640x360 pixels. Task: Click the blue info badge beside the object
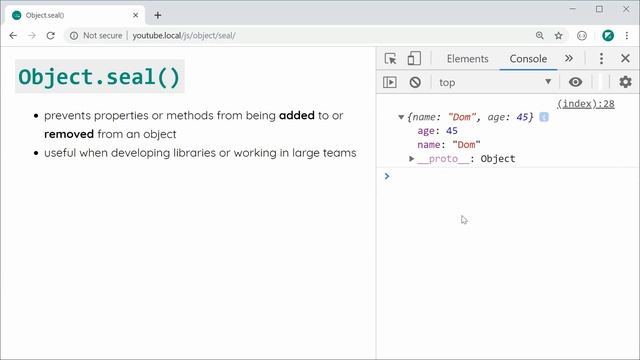(x=544, y=117)
